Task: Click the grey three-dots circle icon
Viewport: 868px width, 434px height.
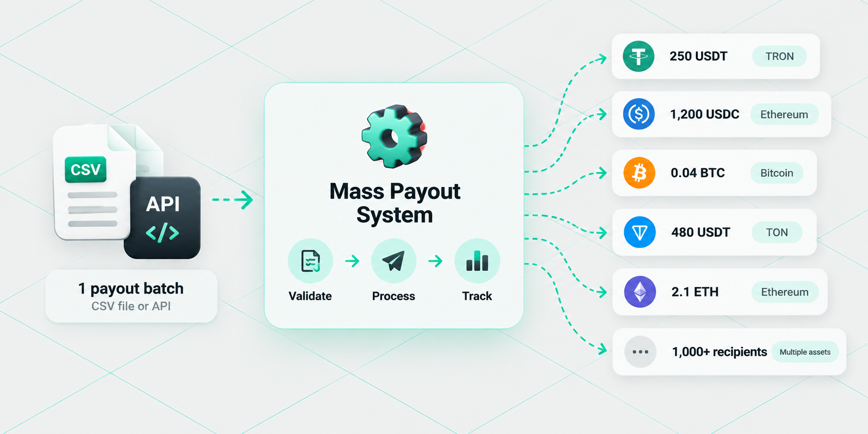Action: (x=640, y=352)
